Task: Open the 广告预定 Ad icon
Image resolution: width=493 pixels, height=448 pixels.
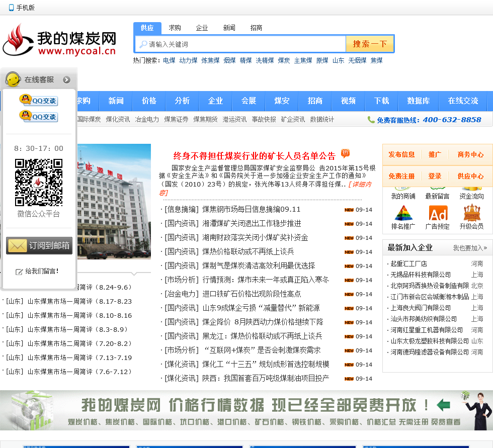Action: click(x=438, y=213)
